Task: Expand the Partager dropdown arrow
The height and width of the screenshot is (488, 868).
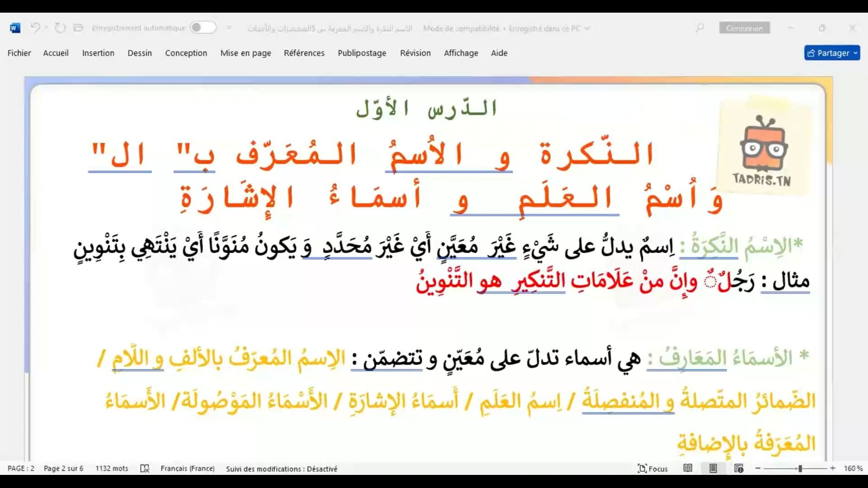Action: [x=855, y=53]
